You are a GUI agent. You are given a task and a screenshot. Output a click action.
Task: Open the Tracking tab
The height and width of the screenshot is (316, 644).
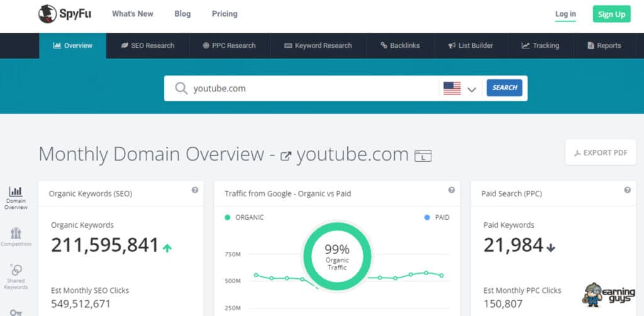[540, 45]
